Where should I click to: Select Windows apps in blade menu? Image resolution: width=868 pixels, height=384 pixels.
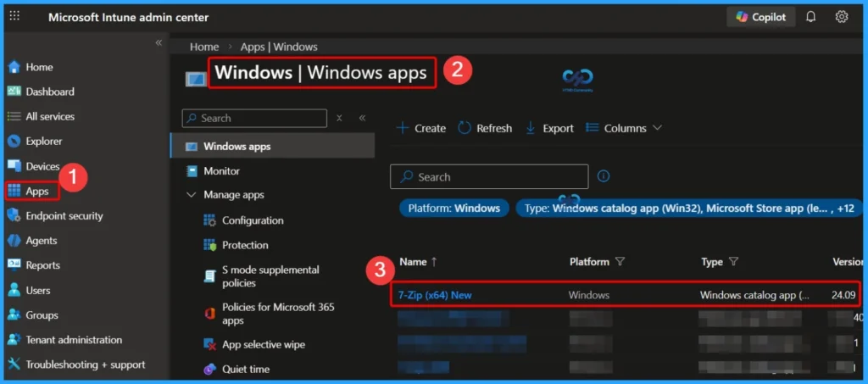[272, 147]
